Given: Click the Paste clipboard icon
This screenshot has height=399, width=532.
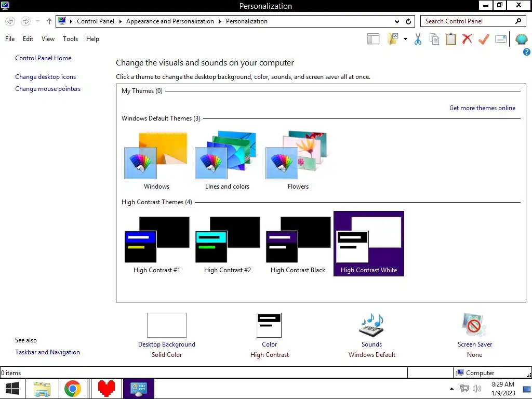Looking at the screenshot, I should 451,38.
